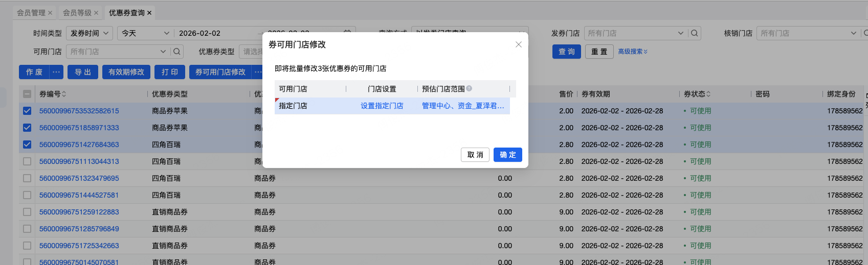868x265 pixels.
Task: Click the start date field 2026-02-02
Action: click(200, 33)
